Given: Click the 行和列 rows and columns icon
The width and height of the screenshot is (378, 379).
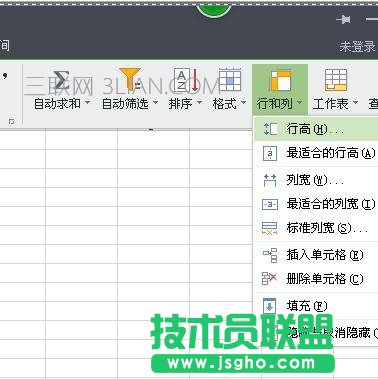Looking at the screenshot, I should 280,80.
